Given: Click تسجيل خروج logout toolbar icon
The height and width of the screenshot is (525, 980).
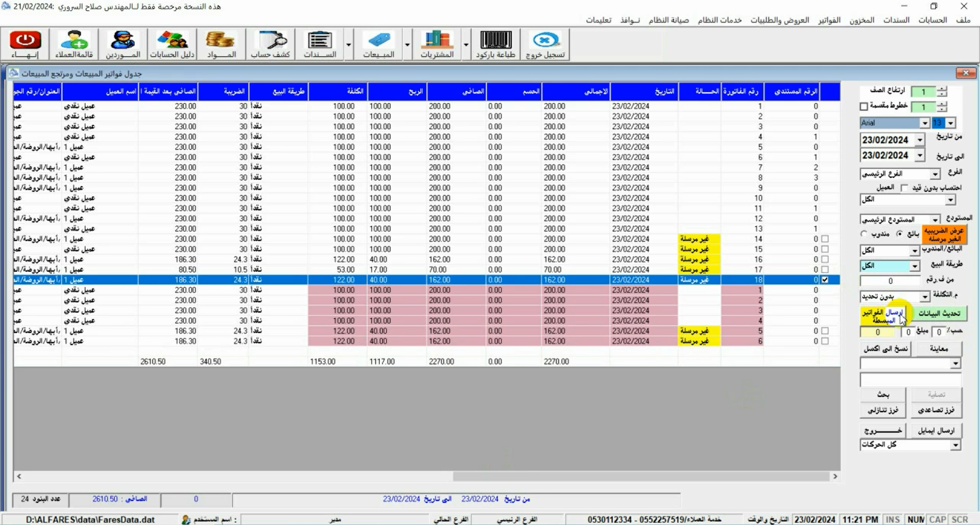Looking at the screenshot, I should pos(545,44).
